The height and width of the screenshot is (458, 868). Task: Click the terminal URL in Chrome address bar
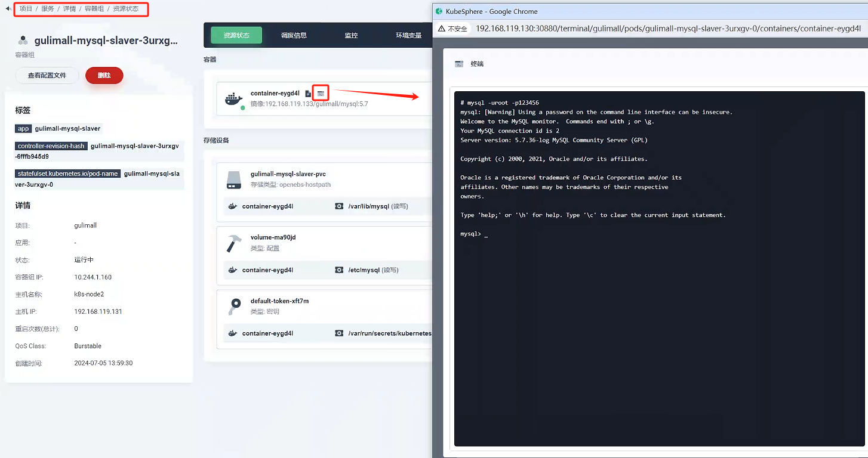669,29
